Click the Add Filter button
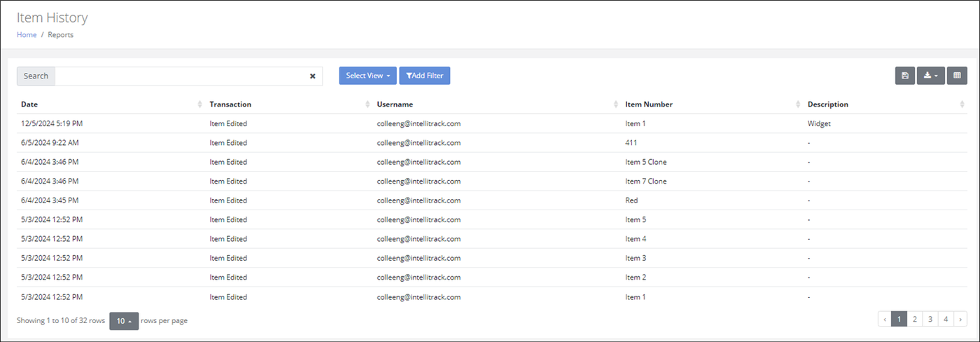Viewport: 980px width, 342px height. tap(425, 76)
